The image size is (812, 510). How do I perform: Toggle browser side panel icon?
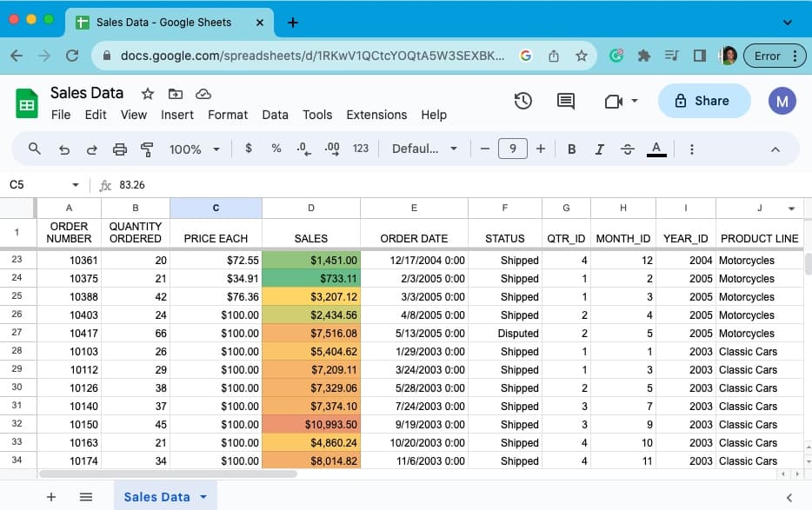700,56
